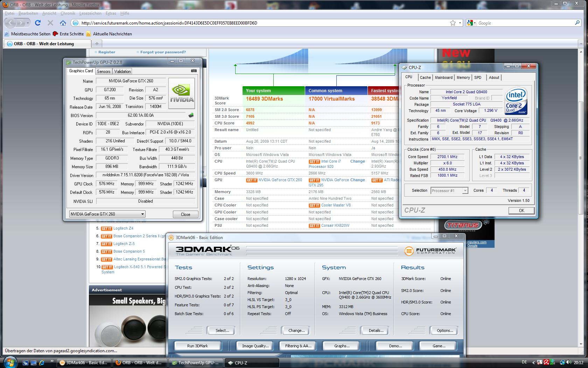The image size is (588, 368).
Task: Click the GPU-Z screenshot camera icon
Action: (194, 71)
